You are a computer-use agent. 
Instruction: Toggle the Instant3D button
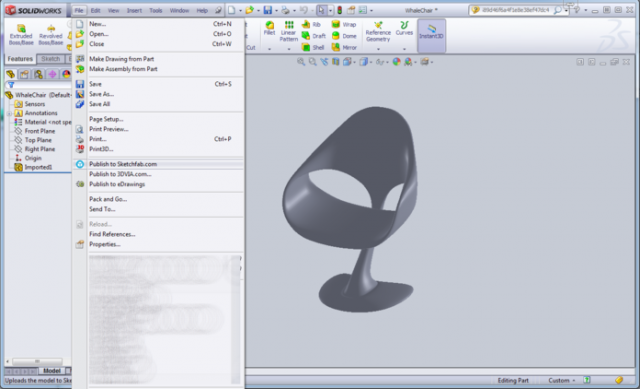point(431,31)
